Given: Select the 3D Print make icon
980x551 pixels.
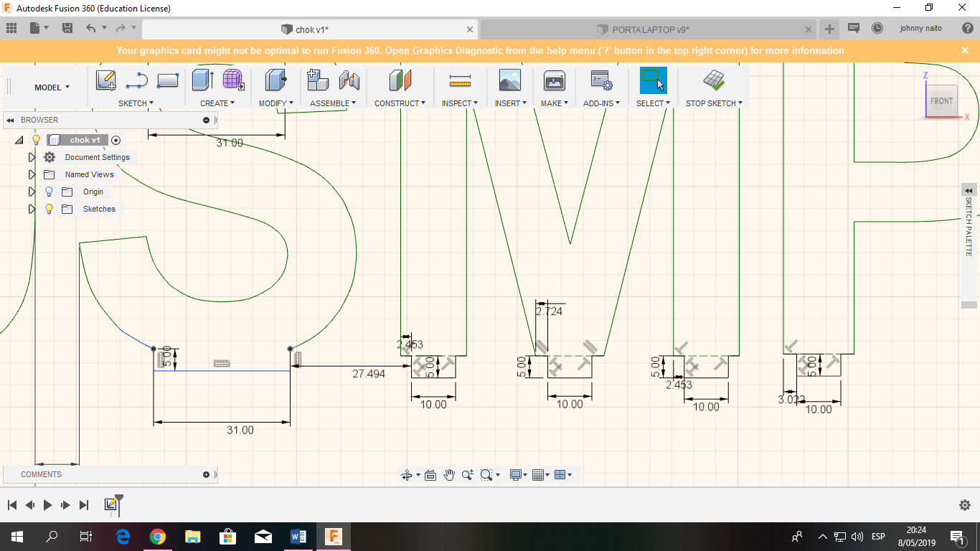Looking at the screenshot, I should tap(555, 80).
